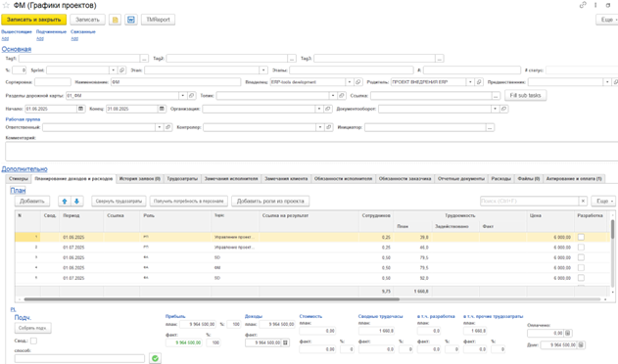The height and width of the screenshot is (364, 618).
Task: Toggle Разработка checkbox in row with plan 46,0
Action: coord(581,248)
